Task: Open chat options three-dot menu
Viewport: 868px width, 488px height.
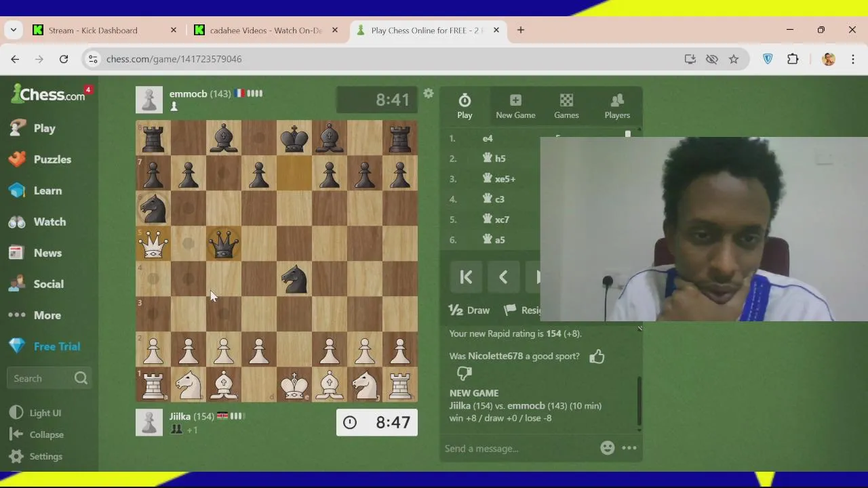Action: coord(629,447)
